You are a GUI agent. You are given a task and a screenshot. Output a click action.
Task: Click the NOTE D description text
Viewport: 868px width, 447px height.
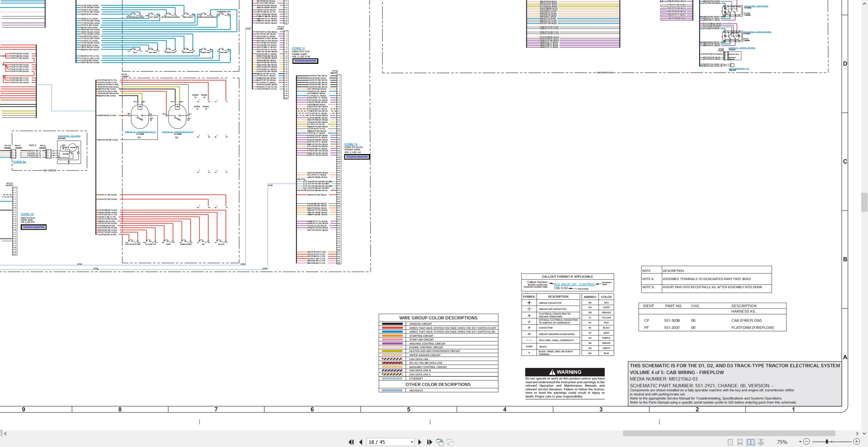coord(712,287)
